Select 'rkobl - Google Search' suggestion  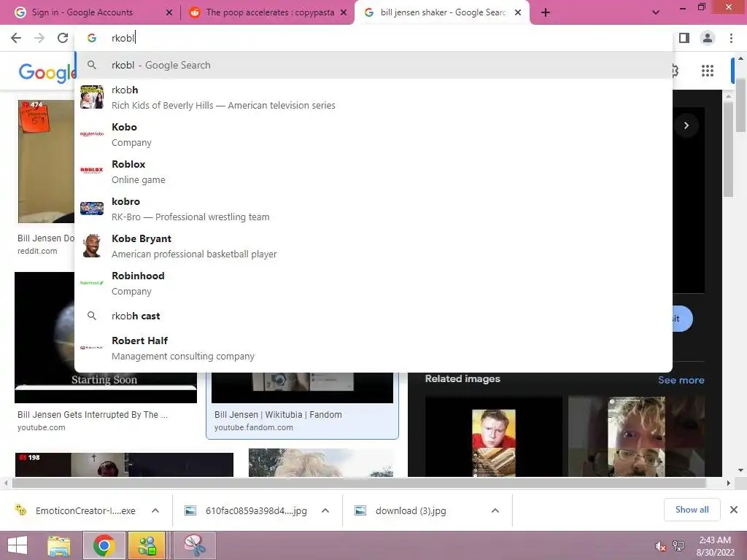pos(373,65)
